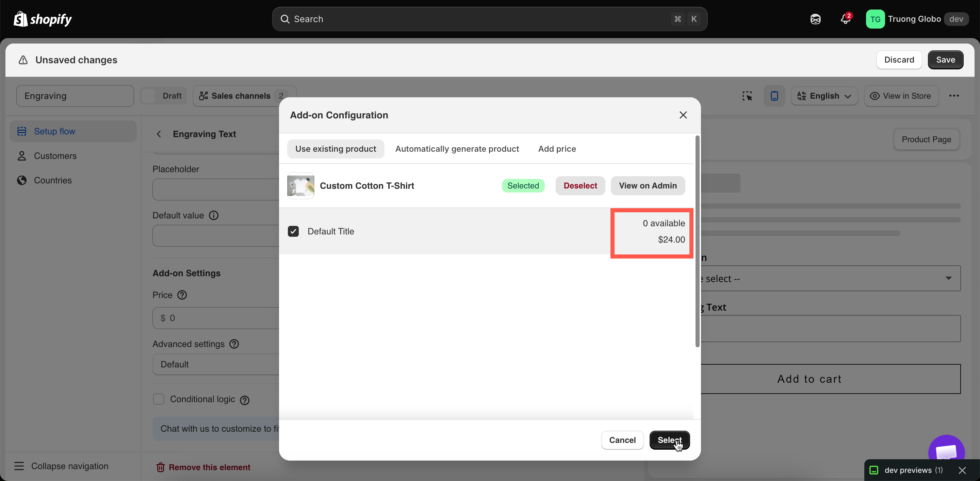This screenshot has height=481, width=980.
Task: Open Setup flow in sidebar
Action: click(x=73, y=131)
